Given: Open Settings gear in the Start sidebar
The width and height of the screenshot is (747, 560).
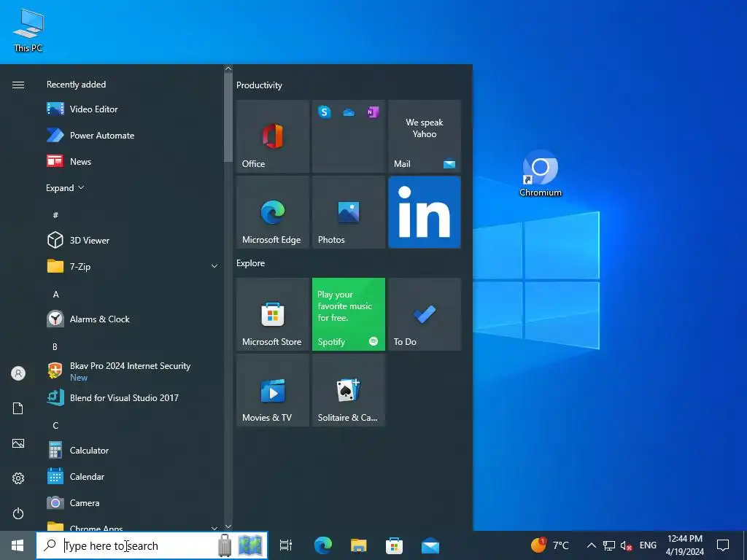Looking at the screenshot, I should click(18, 478).
